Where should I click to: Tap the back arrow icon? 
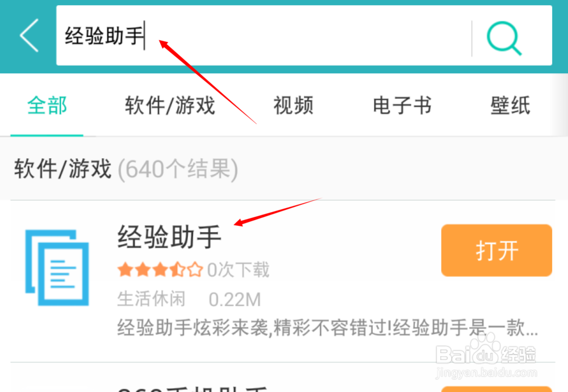click(x=29, y=36)
